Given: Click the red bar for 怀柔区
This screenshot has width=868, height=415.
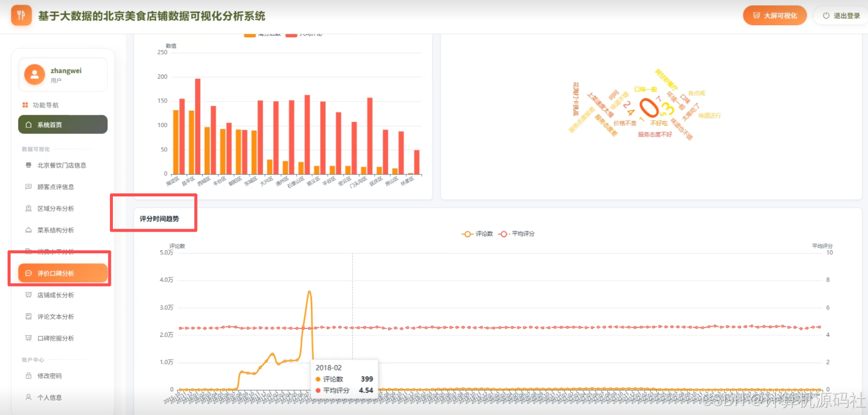Looking at the screenshot, I should [417, 162].
